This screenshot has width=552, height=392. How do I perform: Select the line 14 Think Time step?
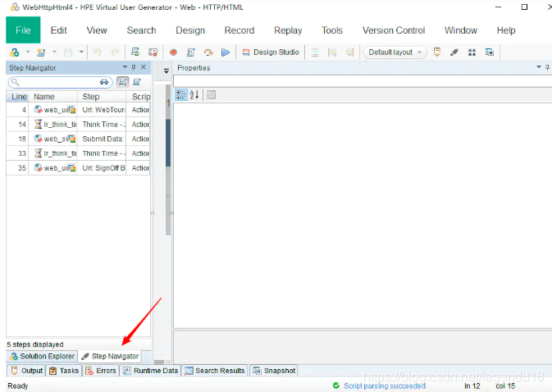[x=79, y=124]
